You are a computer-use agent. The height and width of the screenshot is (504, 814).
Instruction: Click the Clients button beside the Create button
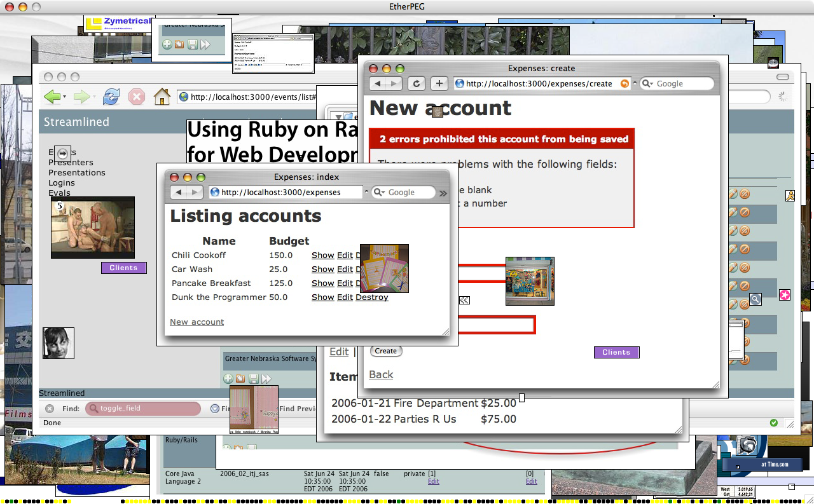616,352
